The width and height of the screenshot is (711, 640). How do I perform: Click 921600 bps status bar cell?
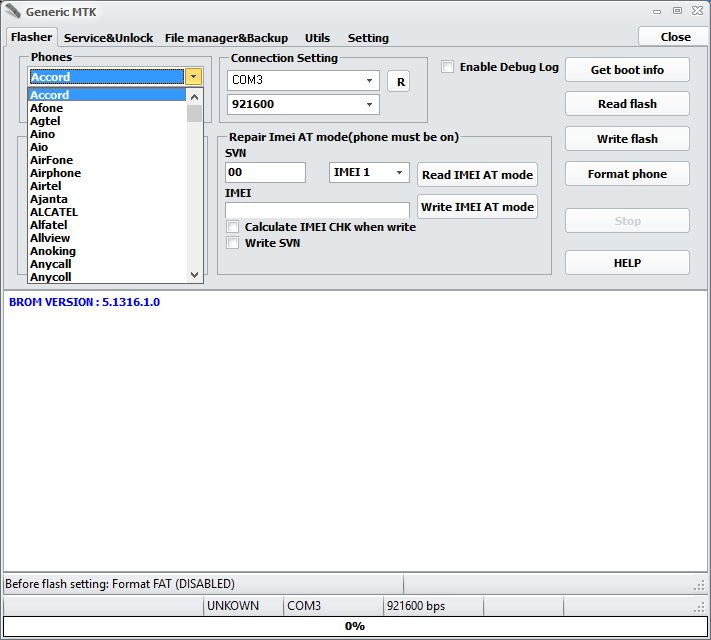(x=434, y=606)
